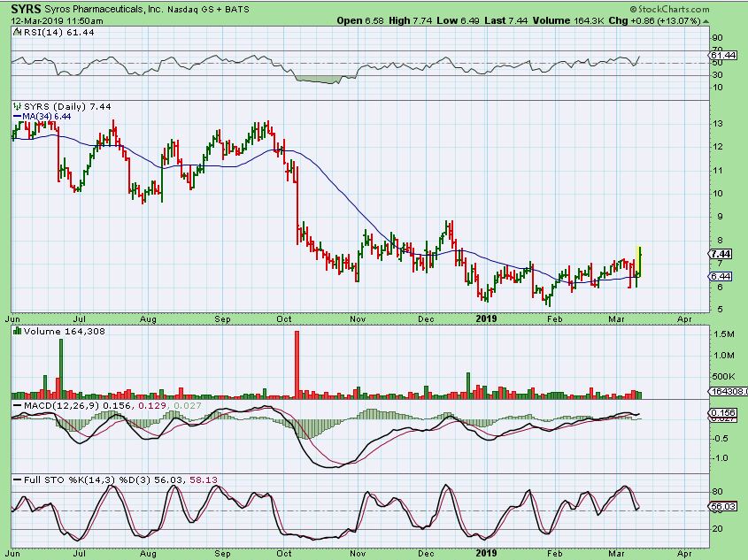Click the latest yellow-highlighted candlestick
This screenshot has width=748, height=560.
(640, 261)
